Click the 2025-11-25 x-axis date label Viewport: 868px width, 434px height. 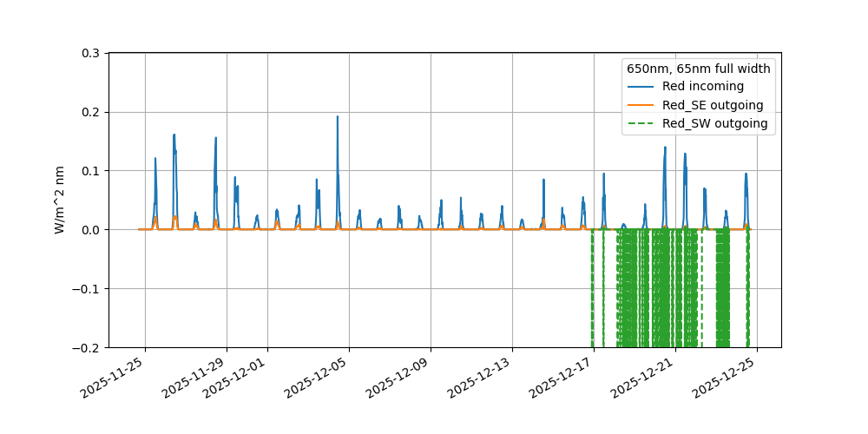[115, 378]
